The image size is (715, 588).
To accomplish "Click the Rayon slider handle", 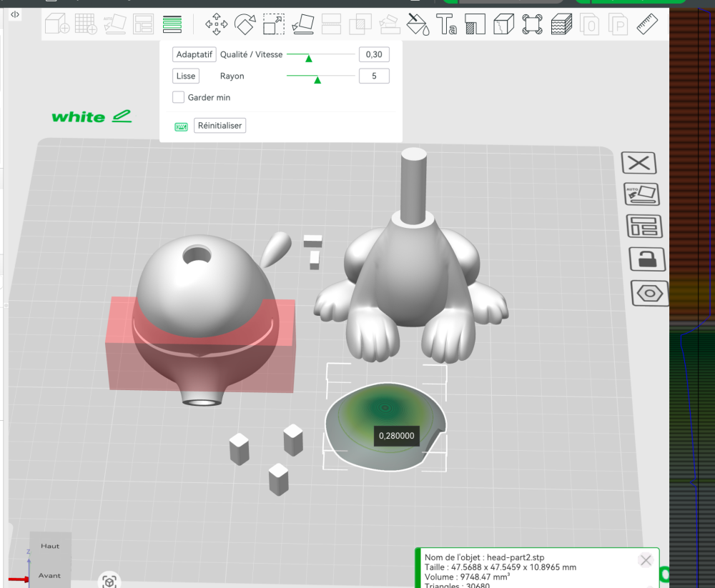I will [x=317, y=79].
